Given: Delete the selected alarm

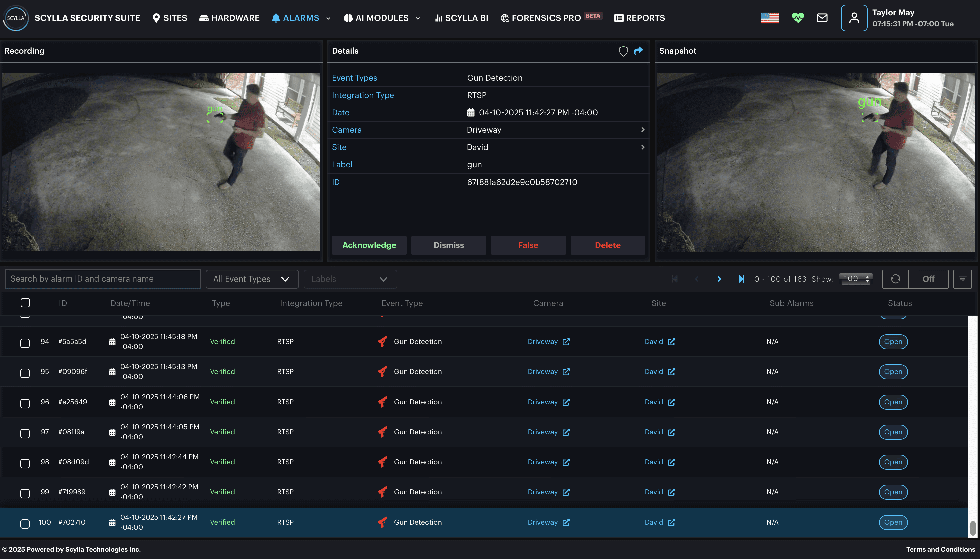Looking at the screenshot, I should coord(608,245).
